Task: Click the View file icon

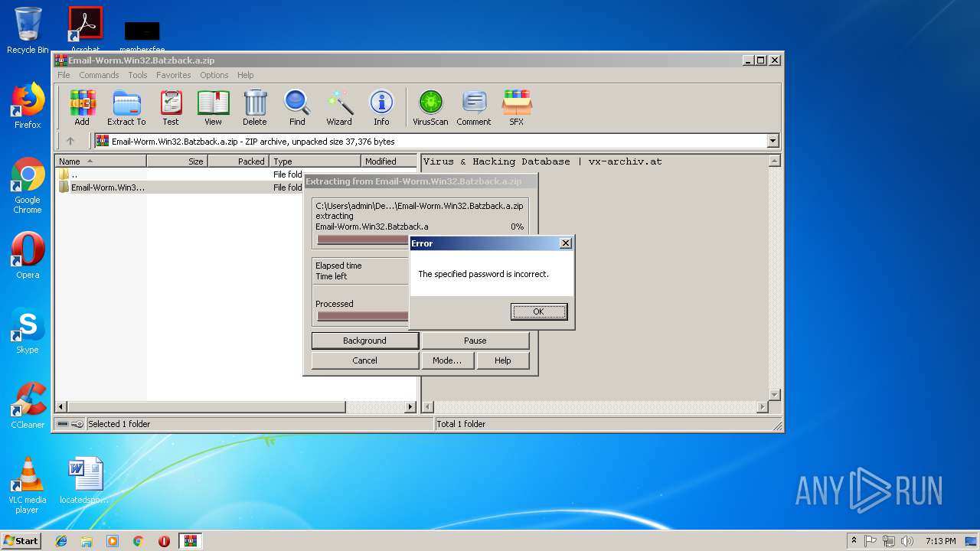Action: point(213,107)
